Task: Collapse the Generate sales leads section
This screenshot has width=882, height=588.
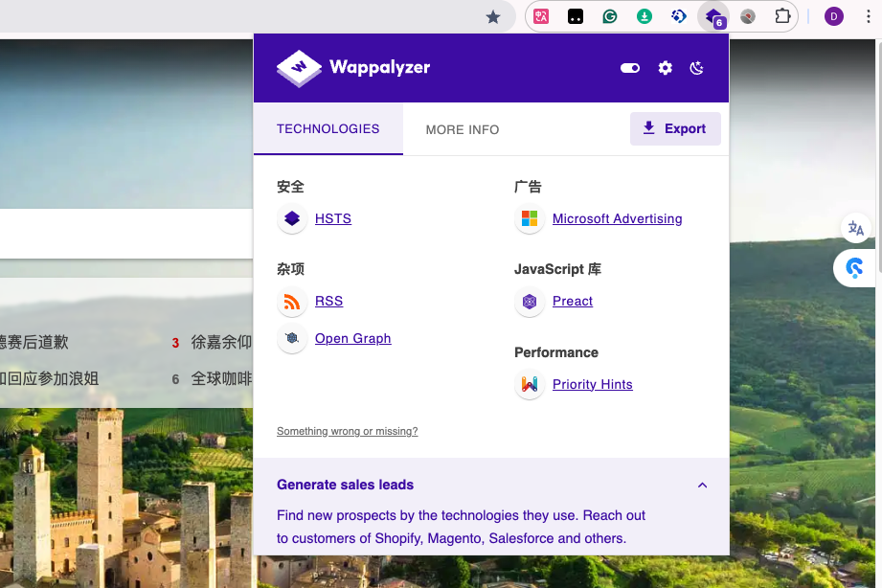Action: pyautogui.click(x=702, y=486)
